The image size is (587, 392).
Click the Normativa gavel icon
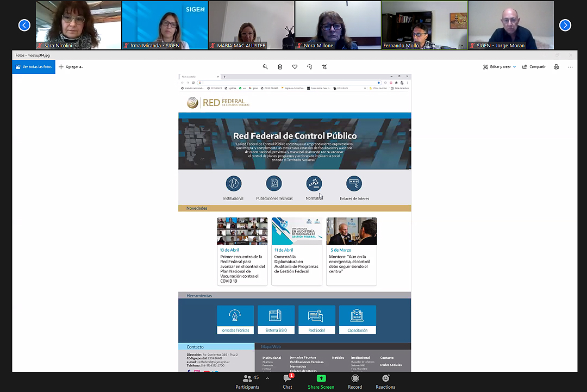click(314, 183)
